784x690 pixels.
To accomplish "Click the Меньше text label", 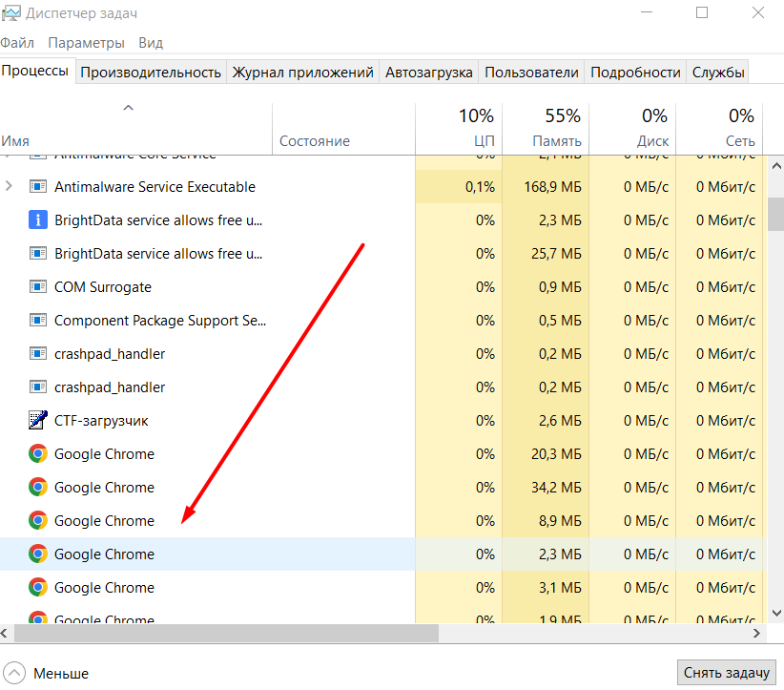I will pos(61,674).
